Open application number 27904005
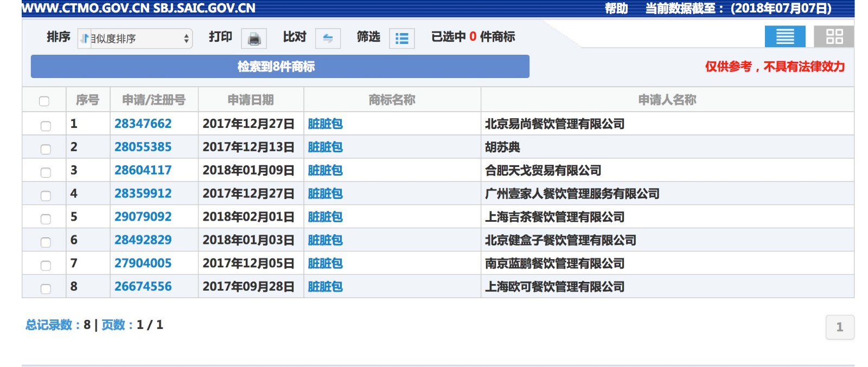The height and width of the screenshot is (367, 868). click(x=143, y=263)
